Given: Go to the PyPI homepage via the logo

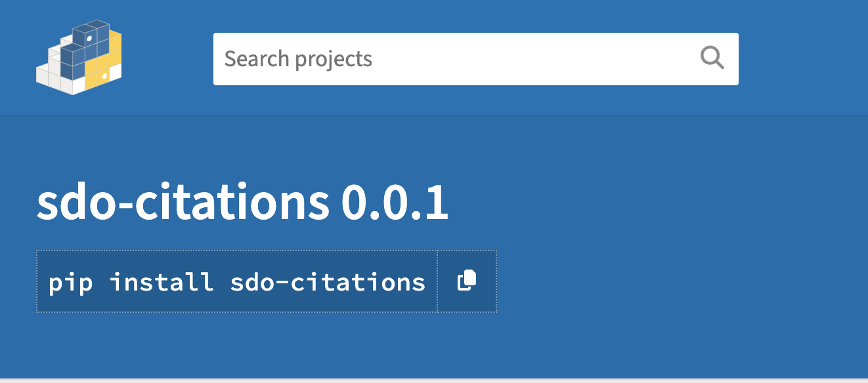Looking at the screenshot, I should (79, 58).
